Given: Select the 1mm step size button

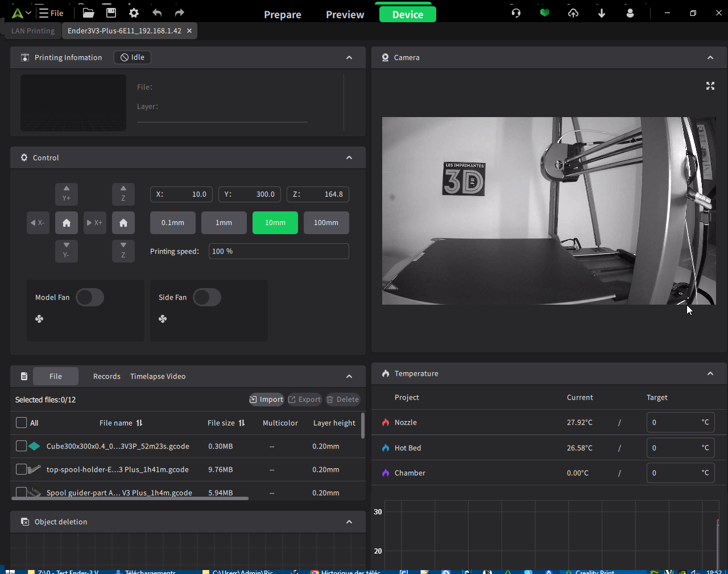Looking at the screenshot, I should 224,223.
